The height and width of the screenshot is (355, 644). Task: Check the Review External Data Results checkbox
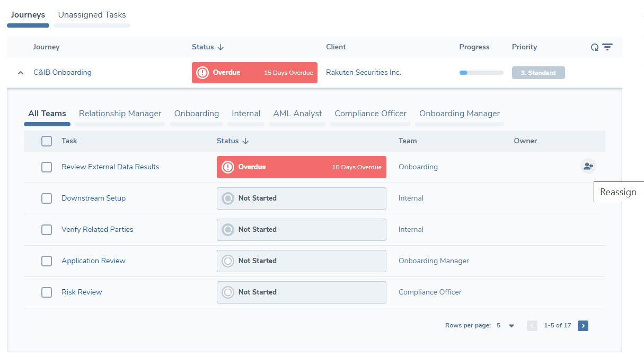point(47,167)
